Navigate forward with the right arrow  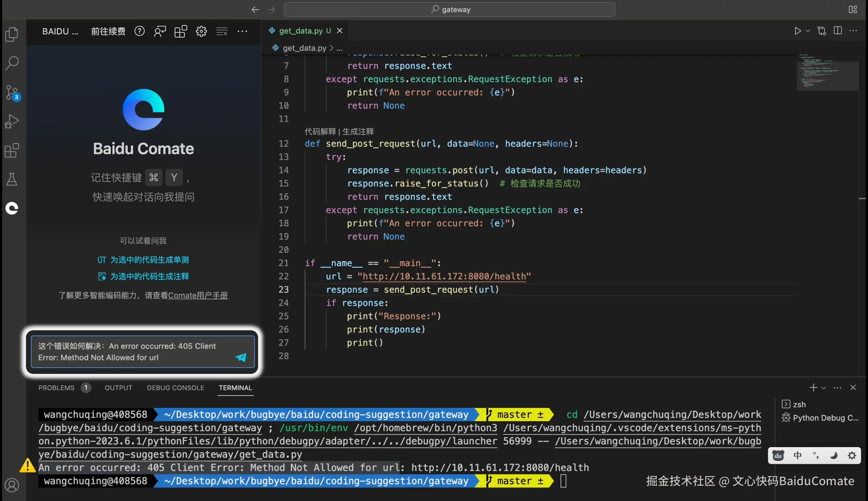pos(272,9)
